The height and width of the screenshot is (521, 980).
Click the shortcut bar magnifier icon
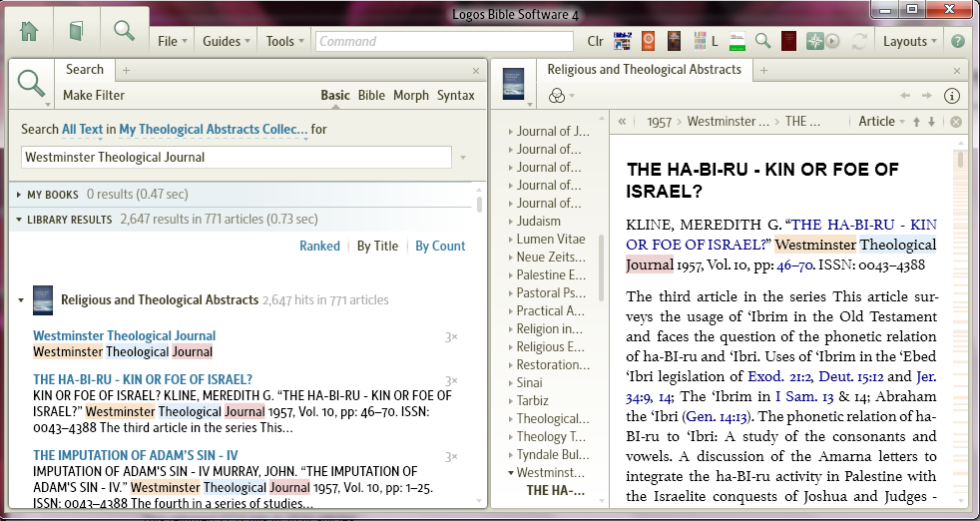[762, 41]
